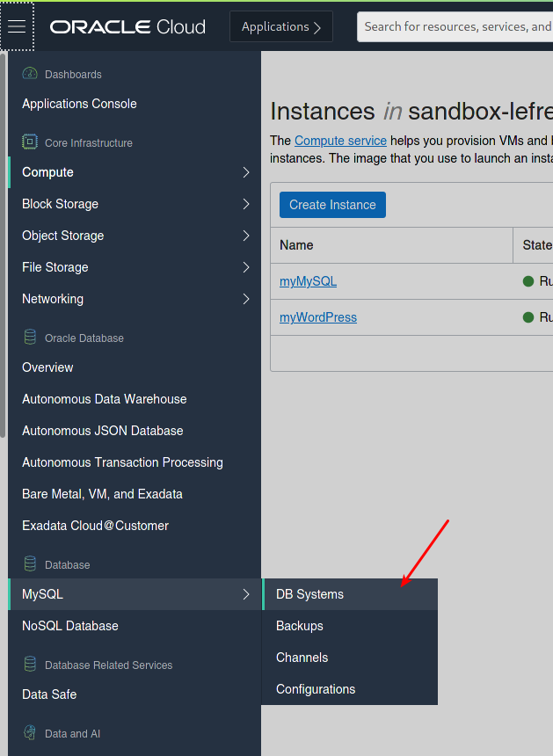
Task: Choose Channels in MySQL submenu
Action: click(x=350, y=658)
